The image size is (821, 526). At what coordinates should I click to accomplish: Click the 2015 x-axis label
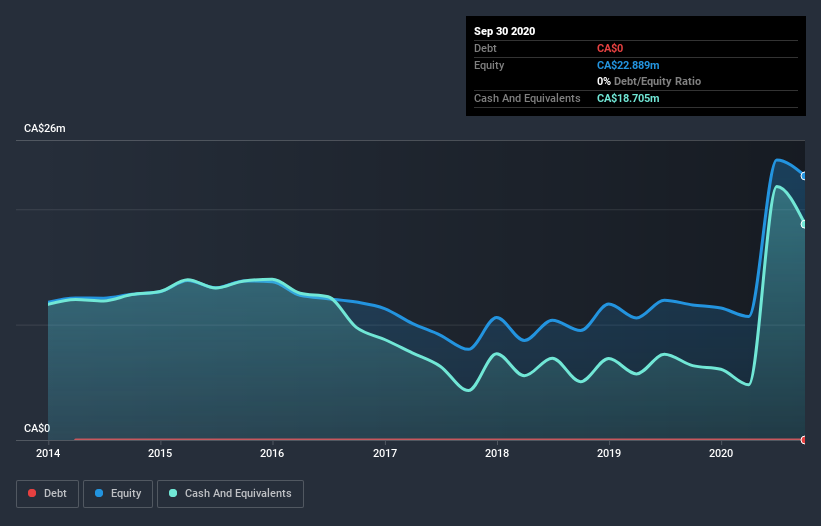[x=160, y=453]
